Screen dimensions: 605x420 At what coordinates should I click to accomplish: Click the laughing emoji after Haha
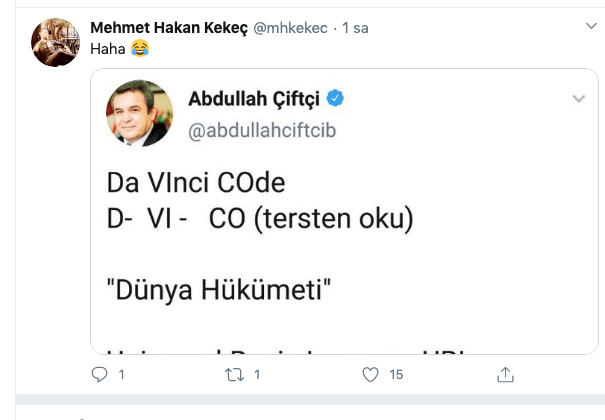click(140, 49)
